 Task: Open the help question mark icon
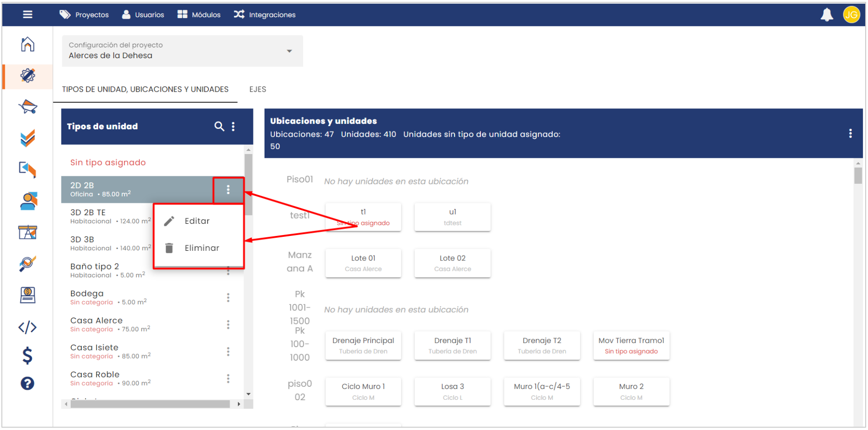click(x=27, y=383)
